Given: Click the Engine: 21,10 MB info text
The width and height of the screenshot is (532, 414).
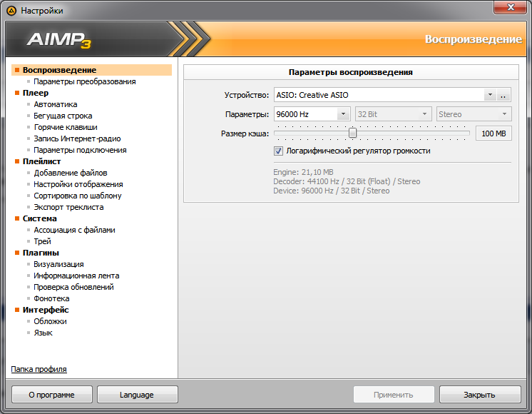Looking at the screenshot, I should point(303,172).
